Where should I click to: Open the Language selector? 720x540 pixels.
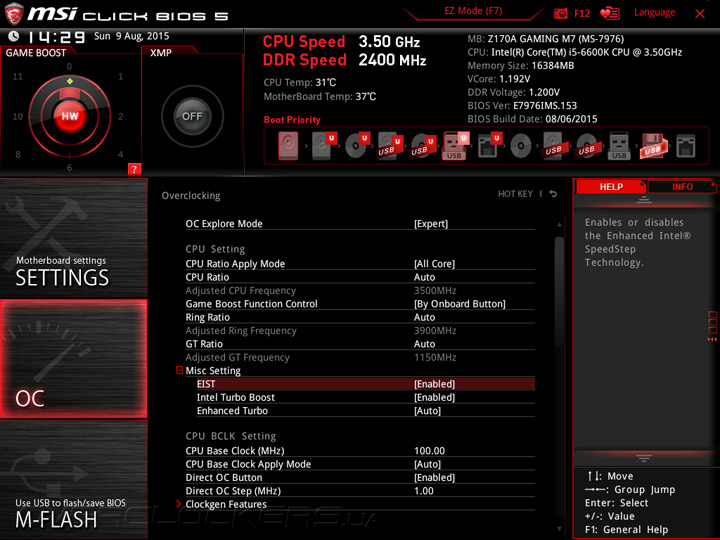coord(654,12)
